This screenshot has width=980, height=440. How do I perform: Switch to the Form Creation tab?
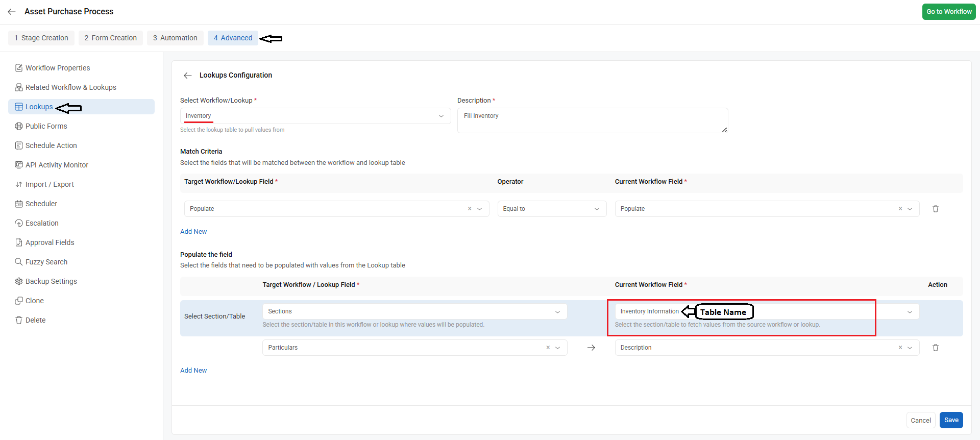pos(111,38)
